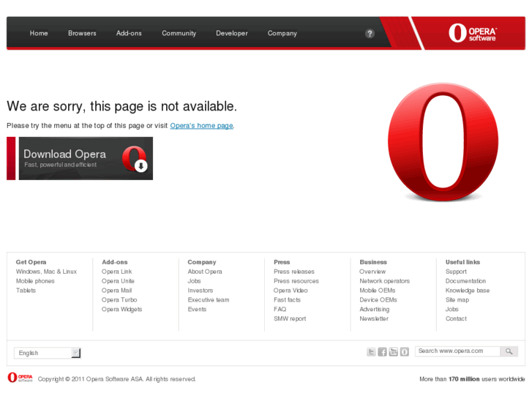Open the Newsletter link
This screenshot has height=399, width=532.
[374, 319]
